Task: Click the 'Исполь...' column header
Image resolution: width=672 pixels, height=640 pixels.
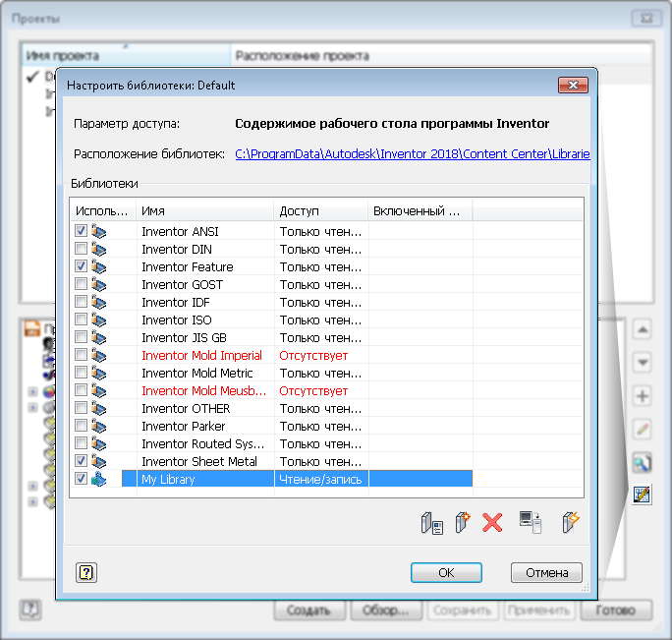Action: pyautogui.click(x=103, y=210)
